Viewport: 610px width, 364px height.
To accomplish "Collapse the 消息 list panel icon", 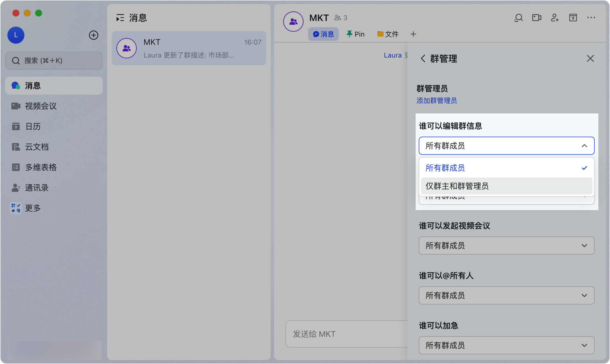I will pyautogui.click(x=120, y=18).
